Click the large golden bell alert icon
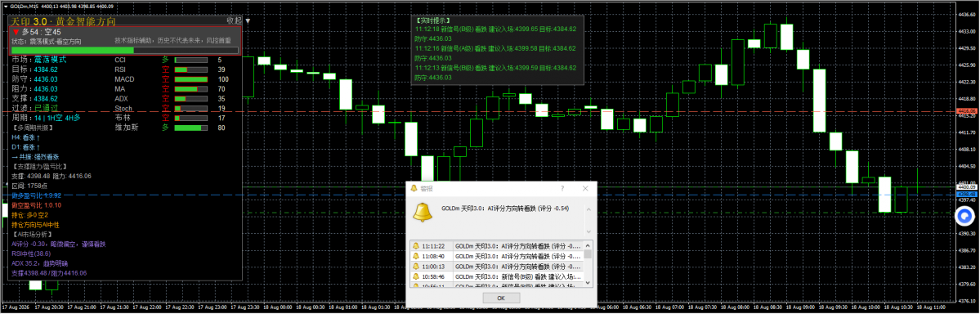980x314 pixels. point(423,213)
